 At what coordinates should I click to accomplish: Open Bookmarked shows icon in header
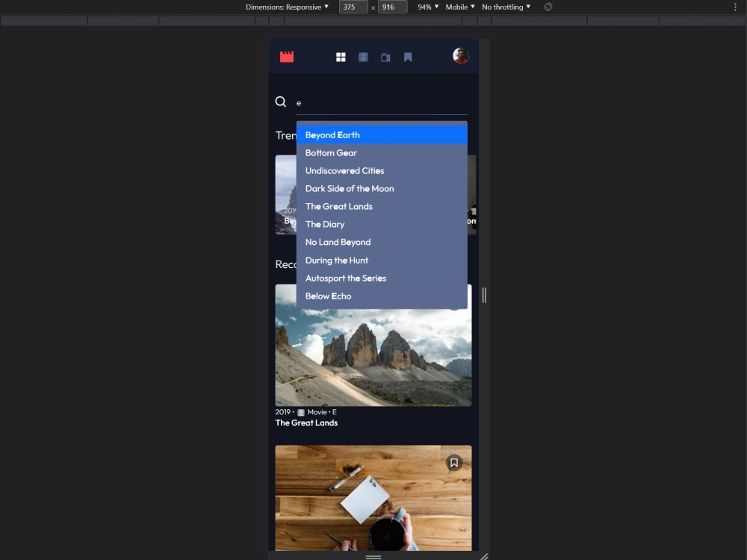pos(408,57)
